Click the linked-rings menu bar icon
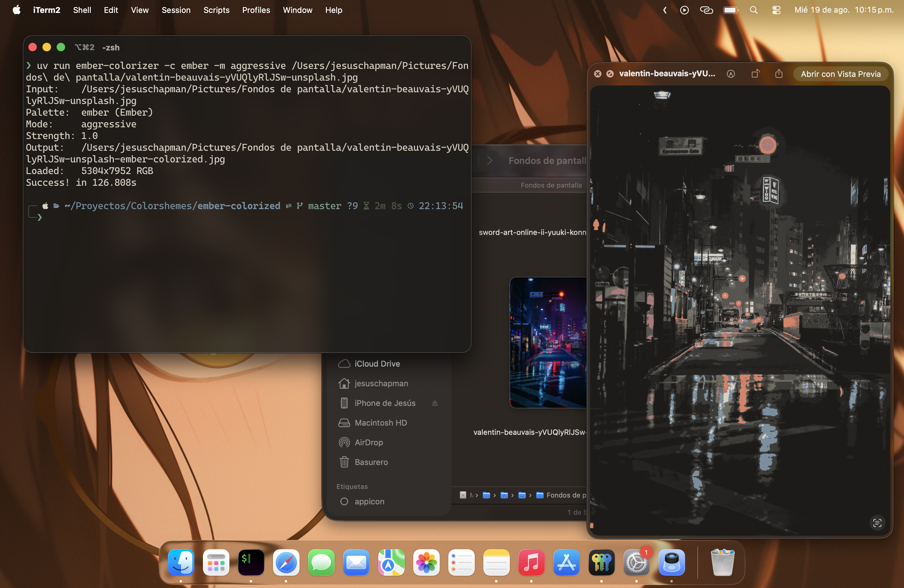Viewport: 904px width, 588px height. [707, 10]
